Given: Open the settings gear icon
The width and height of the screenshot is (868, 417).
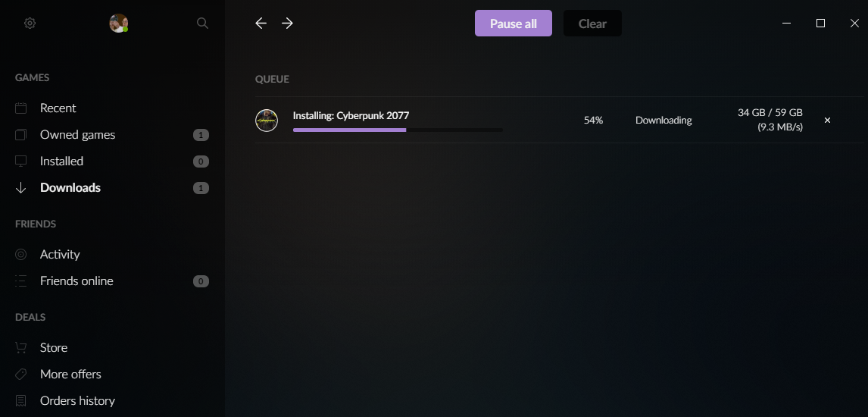Looking at the screenshot, I should 30,24.
